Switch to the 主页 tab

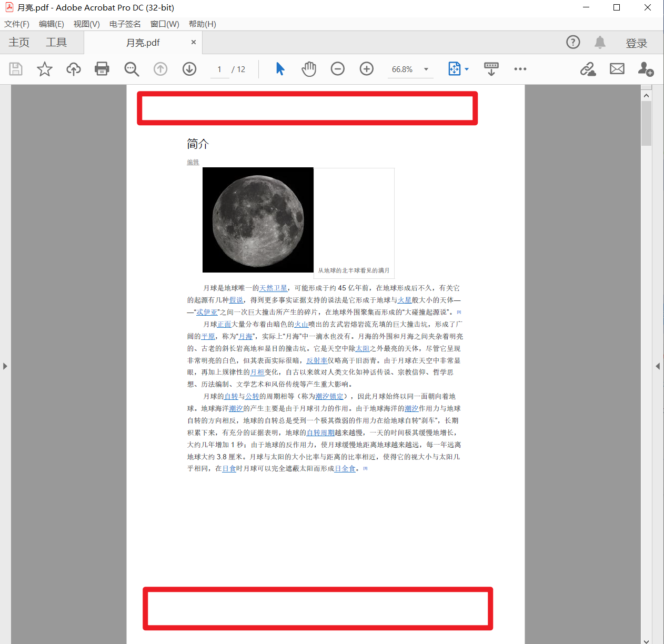pyautogui.click(x=18, y=42)
